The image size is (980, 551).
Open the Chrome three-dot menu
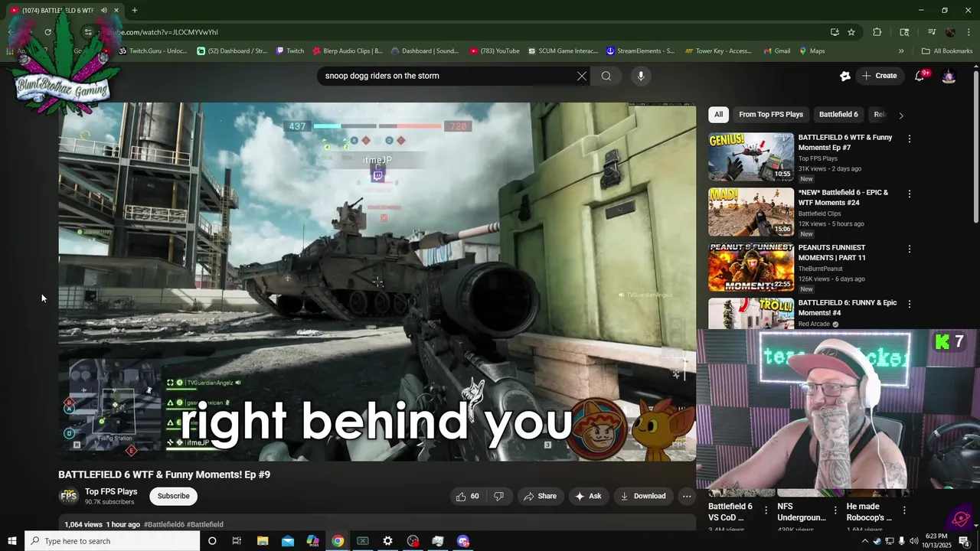click(968, 32)
